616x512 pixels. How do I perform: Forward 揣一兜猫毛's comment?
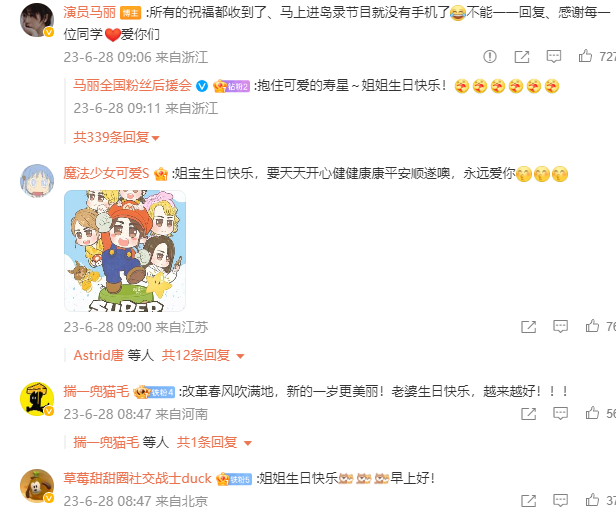[528, 413]
